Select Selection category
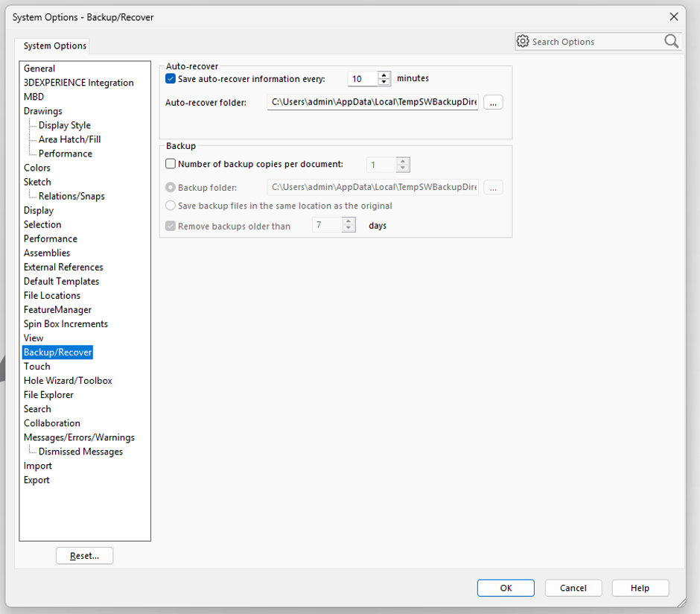Viewport: 700px width, 614px height. click(x=42, y=224)
